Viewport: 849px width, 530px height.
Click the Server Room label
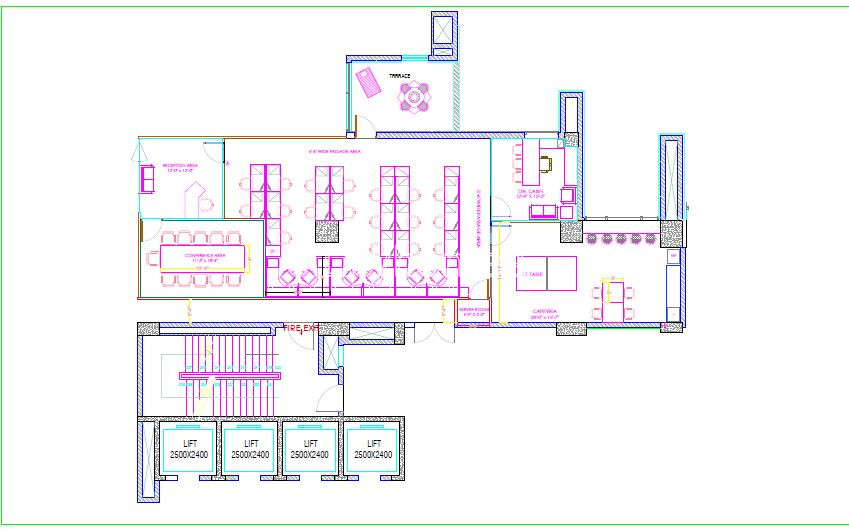[474, 312]
